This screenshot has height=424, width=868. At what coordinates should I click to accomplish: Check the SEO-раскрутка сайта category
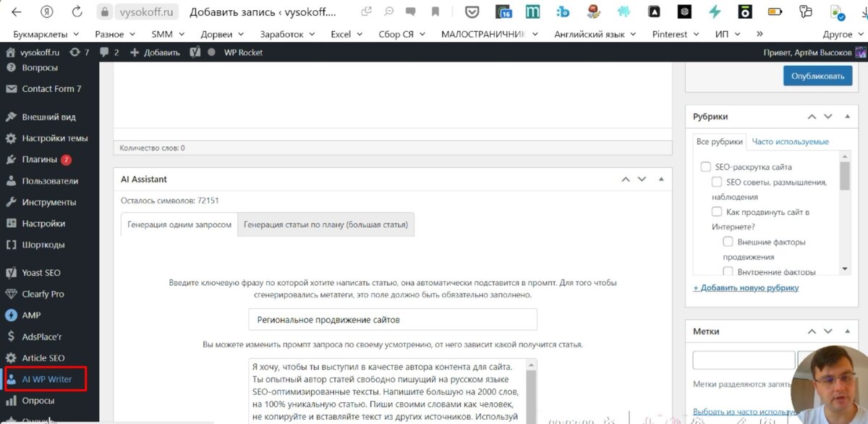(706, 167)
